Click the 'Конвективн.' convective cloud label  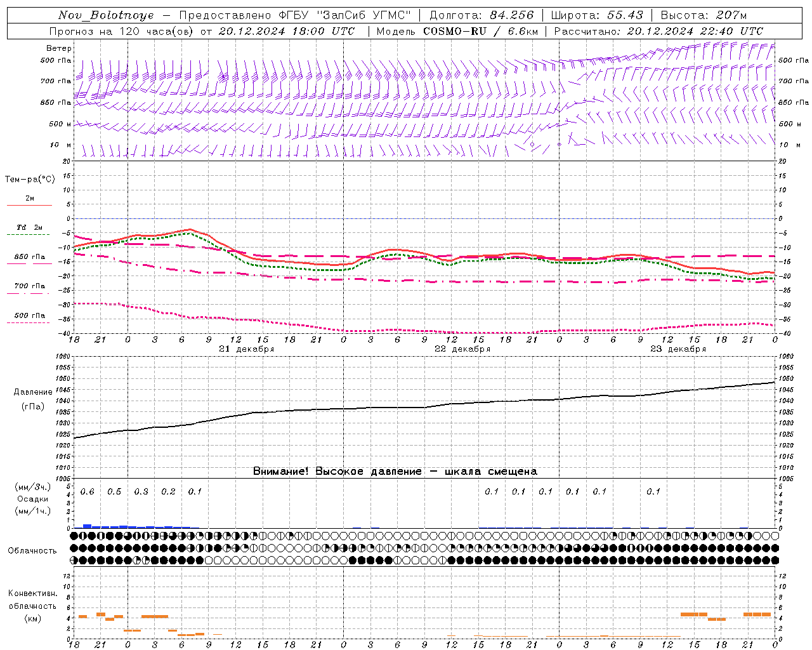point(32,594)
